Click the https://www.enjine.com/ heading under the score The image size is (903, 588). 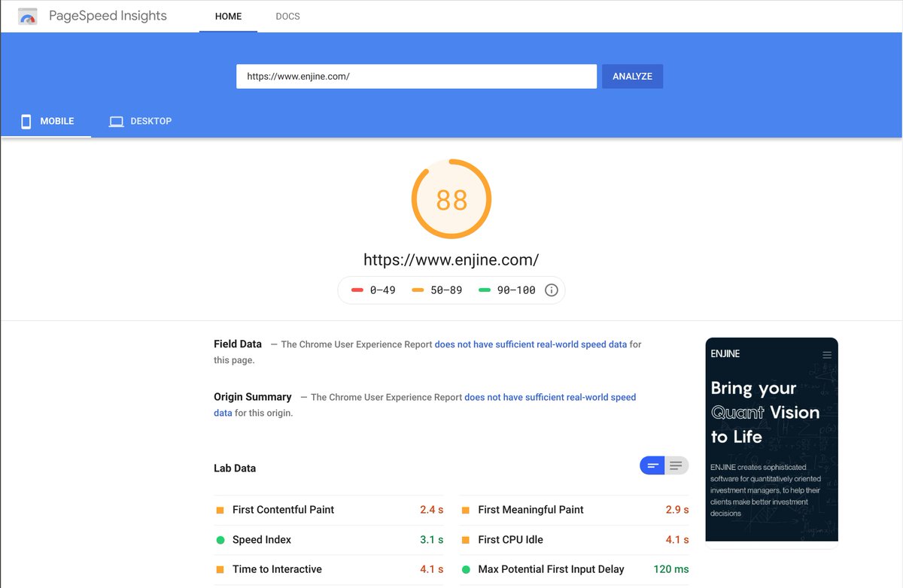451,260
